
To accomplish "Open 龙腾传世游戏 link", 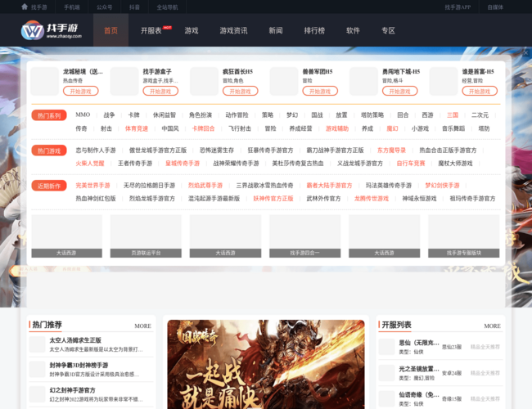I will pyautogui.click(x=372, y=199).
